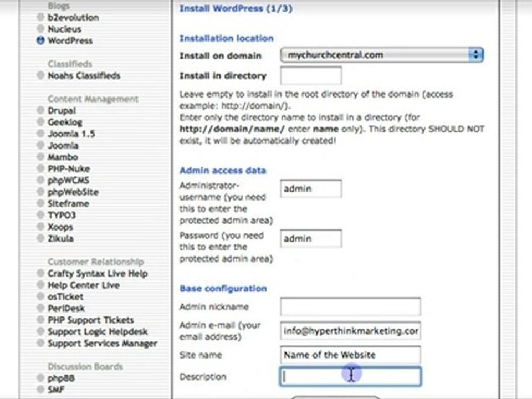Viewport: 532px width, 399px height.
Task: Open Support Services Manager link
Action: [103, 344]
